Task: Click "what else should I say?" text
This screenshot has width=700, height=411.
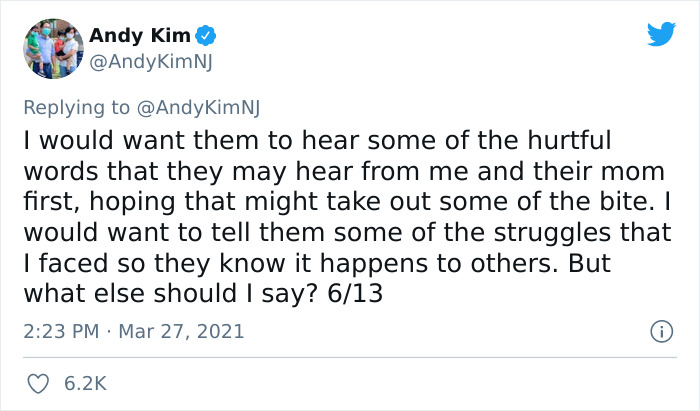Action: click(x=171, y=294)
